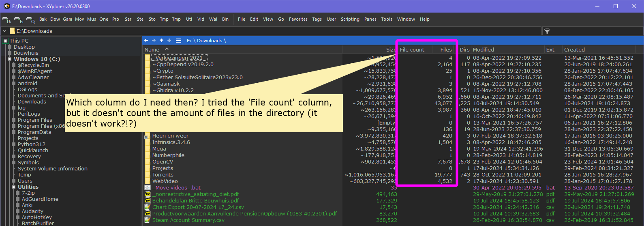
Task: Select the ~Ghidra v10.2.2 folder row
Action: point(173,90)
